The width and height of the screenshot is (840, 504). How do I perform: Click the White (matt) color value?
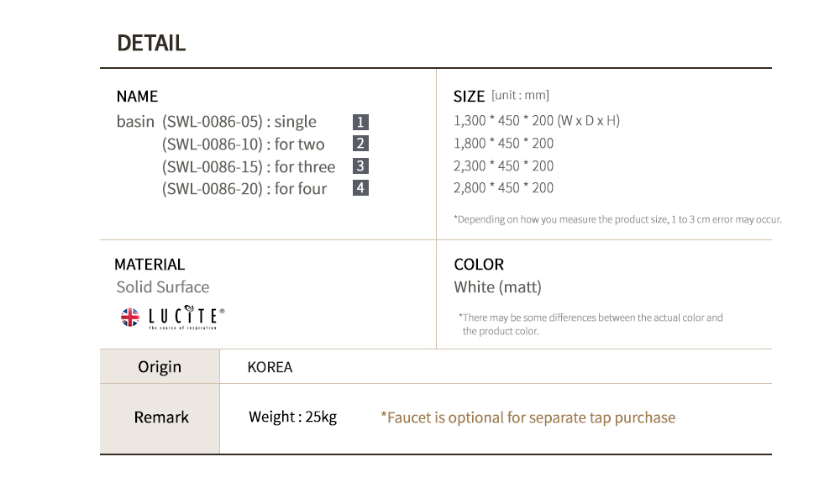click(x=497, y=287)
